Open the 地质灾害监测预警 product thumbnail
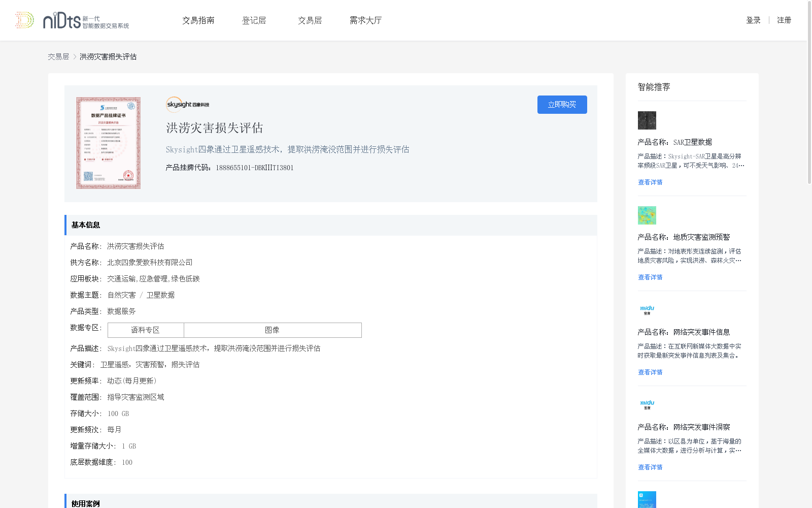 pos(647,215)
